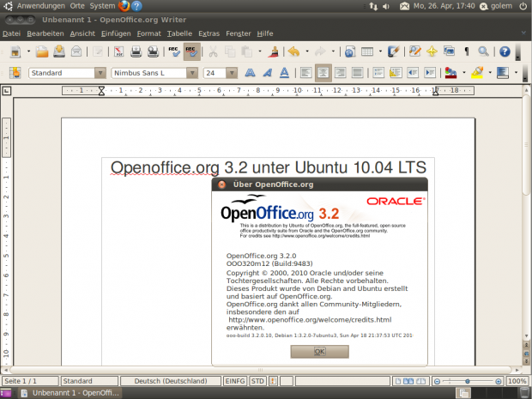Toggle numbering on/off
Screen dimensions: 532x399
click(378, 73)
